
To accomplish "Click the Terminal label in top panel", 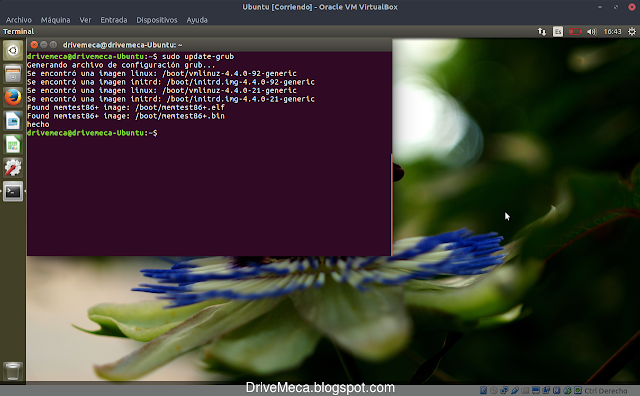I will point(18,31).
